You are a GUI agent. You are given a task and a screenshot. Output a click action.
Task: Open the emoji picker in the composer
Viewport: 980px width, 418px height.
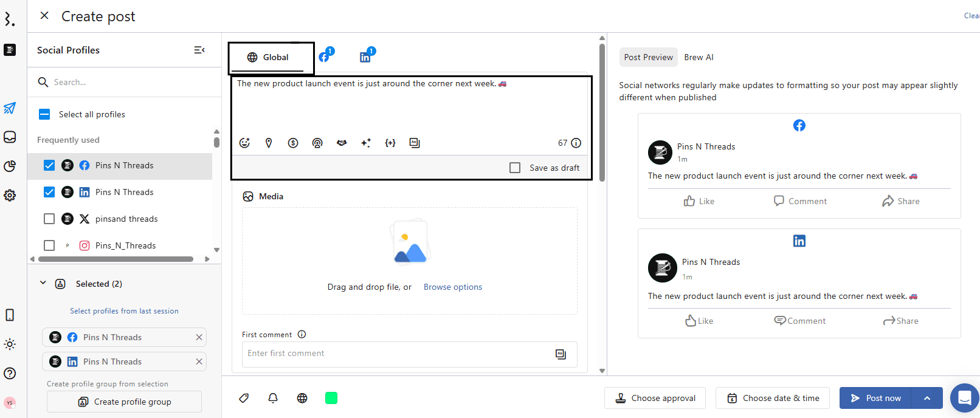pyautogui.click(x=244, y=143)
